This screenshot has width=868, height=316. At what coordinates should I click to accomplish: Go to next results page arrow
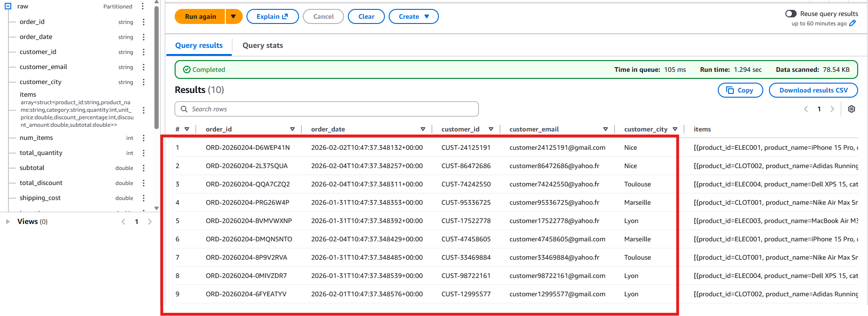pos(832,109)
